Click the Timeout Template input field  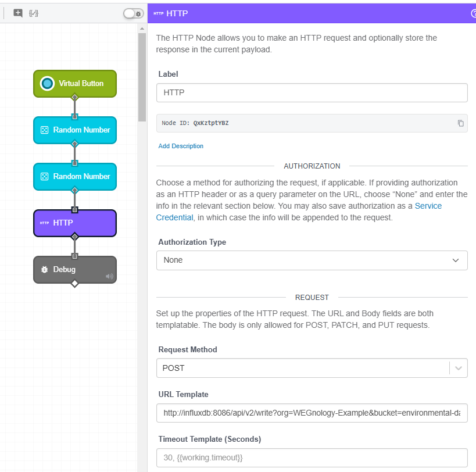coord(312,457)
